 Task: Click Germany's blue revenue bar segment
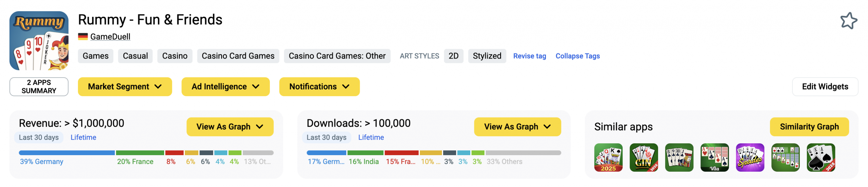[67, 153]
